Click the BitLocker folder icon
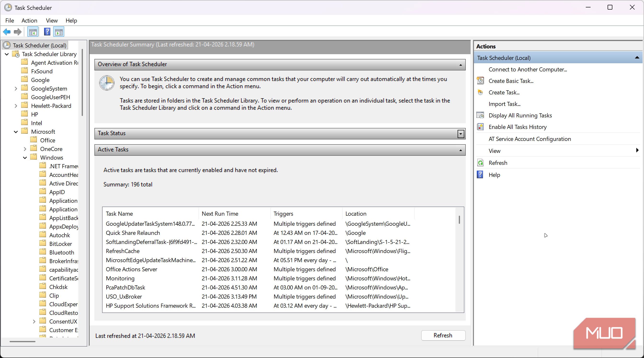644x358 pixels. tap(43, 243)
